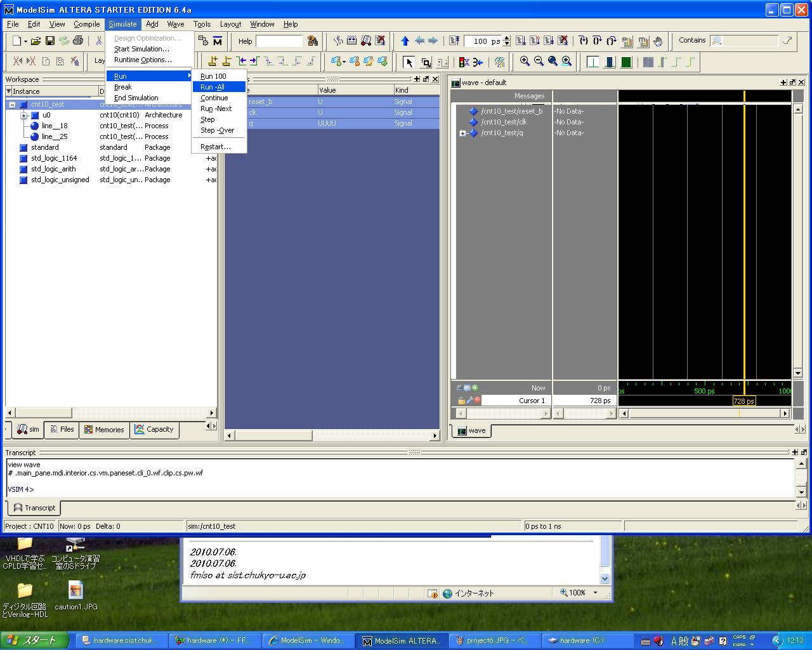Open the Compile menu
Image resolution: width=812 pixels, height=650 pixels.
(x=86, y=24)
